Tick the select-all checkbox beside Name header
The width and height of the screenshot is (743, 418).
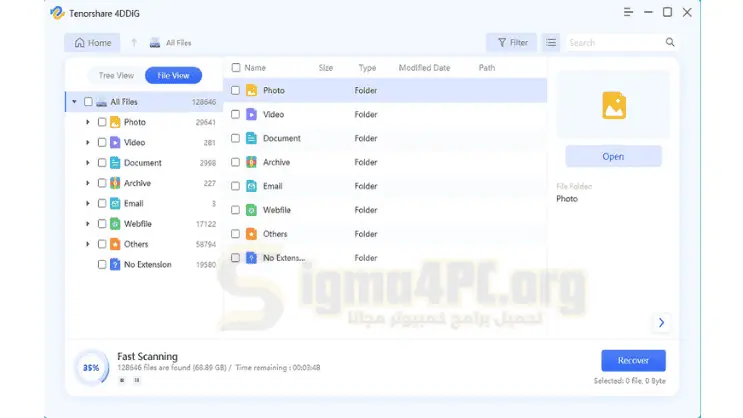[x=236, y=68]
